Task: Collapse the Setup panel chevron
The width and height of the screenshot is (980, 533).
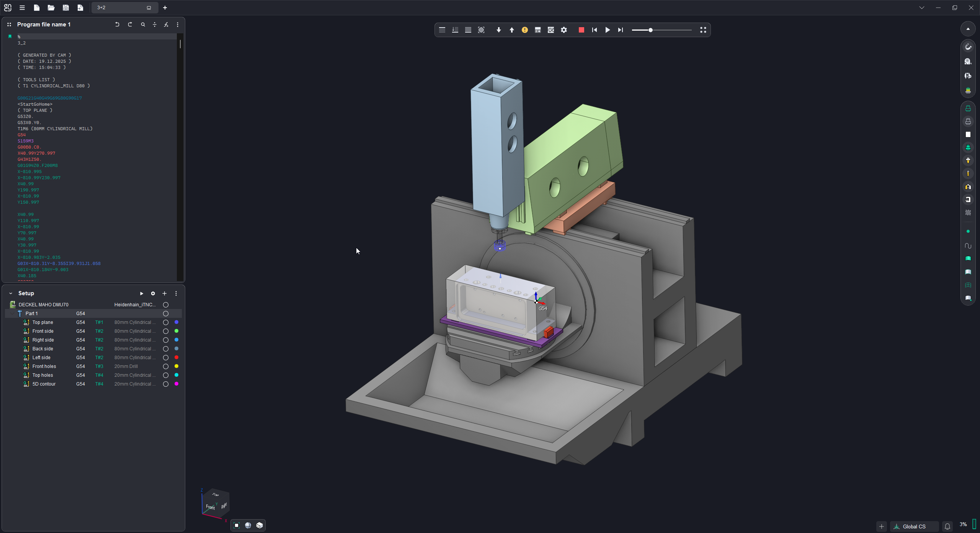Action: tap(11, 293)
